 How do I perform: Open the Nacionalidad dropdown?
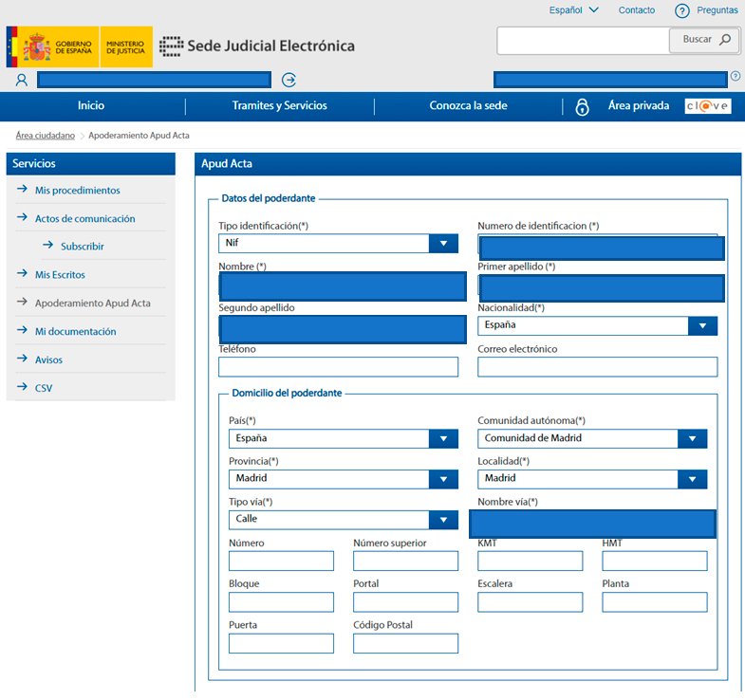[701, 325]
